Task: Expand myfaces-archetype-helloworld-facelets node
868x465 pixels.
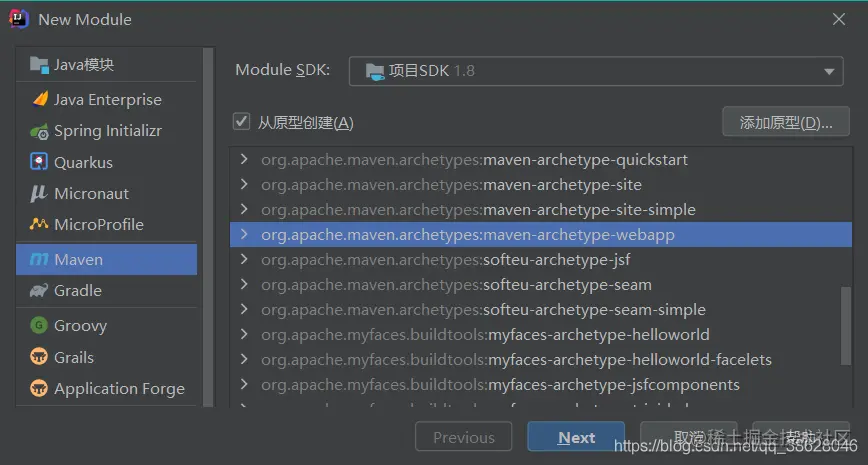Action: 244,359
